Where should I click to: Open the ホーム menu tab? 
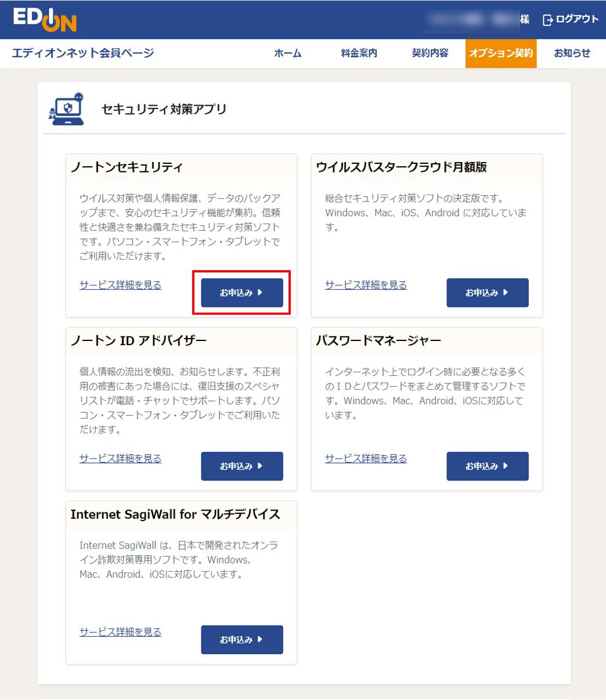[x=288, y=53]
